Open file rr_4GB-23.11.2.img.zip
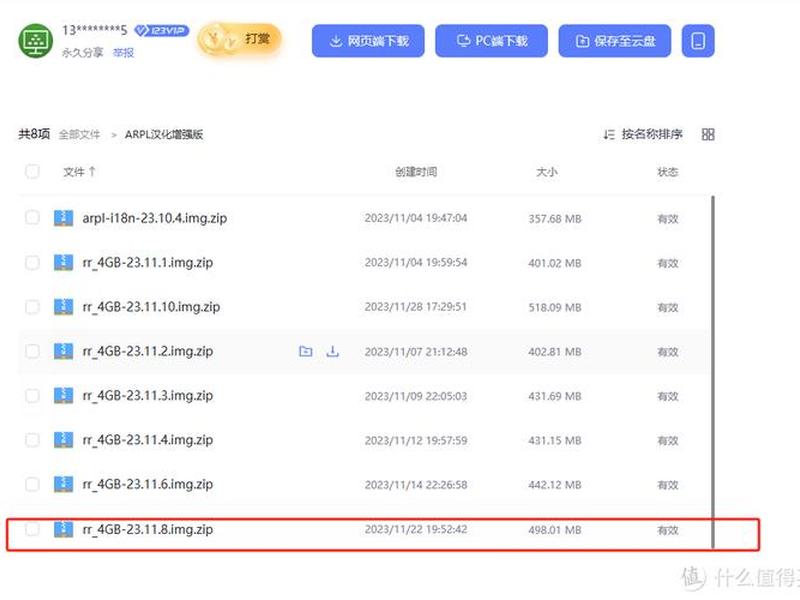Image resolution: width=800 pixels, height=600 pixels. (x=147, y=352)
